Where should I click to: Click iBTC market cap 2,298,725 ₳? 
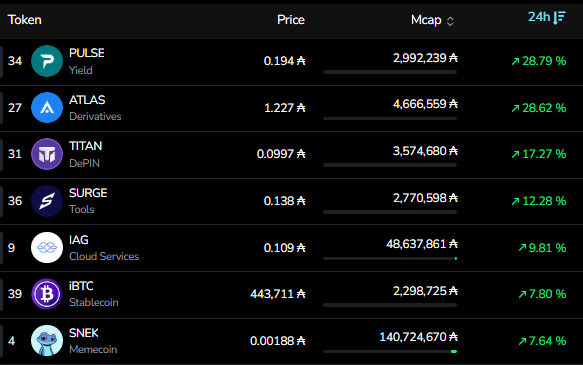[x=425, y=291]
